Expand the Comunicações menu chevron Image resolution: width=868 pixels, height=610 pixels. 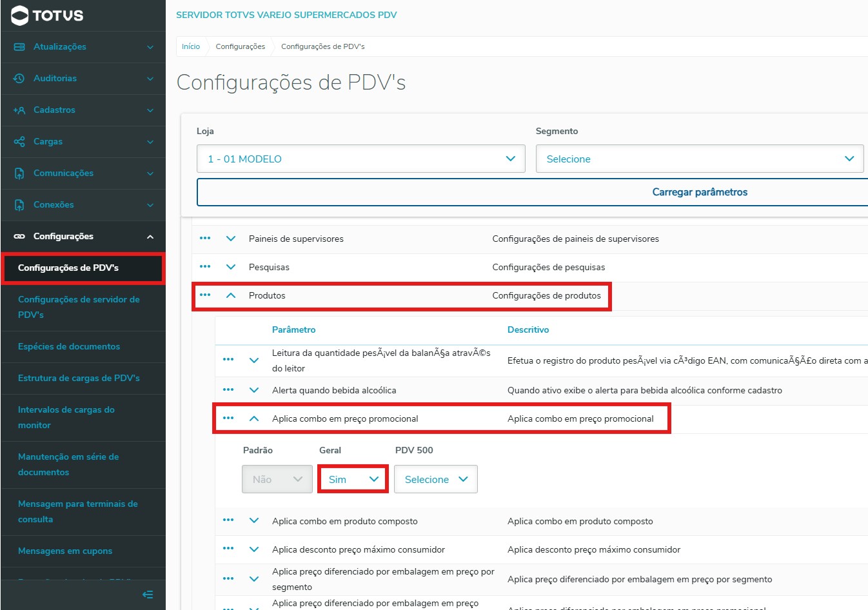point(150,173)
